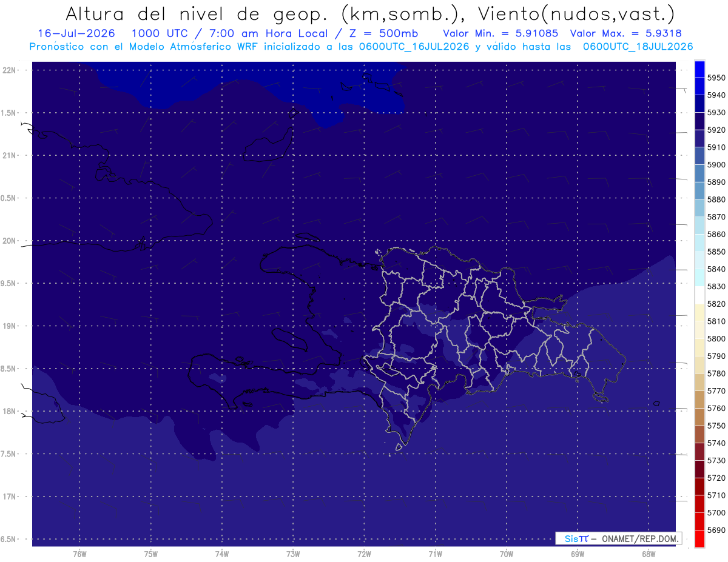This screenshot has width=728, height=562.
Task: Click the "5780" color scale label
Action: click(716, 373)
